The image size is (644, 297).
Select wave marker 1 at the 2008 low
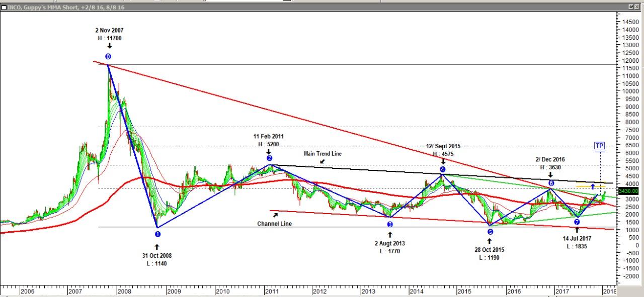[157, 234]
